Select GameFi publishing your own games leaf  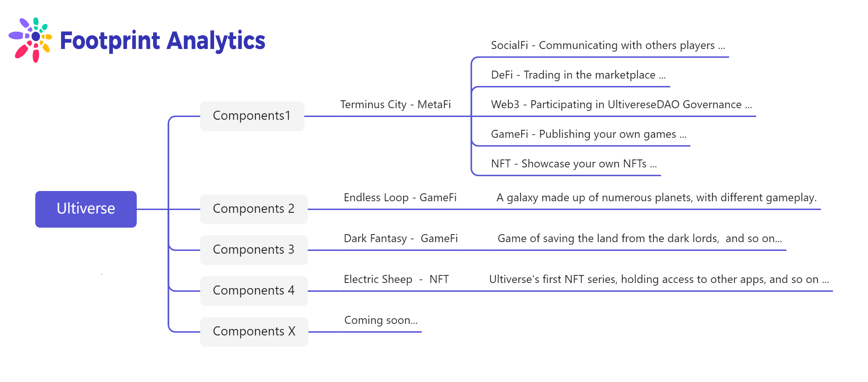(589, 134)
